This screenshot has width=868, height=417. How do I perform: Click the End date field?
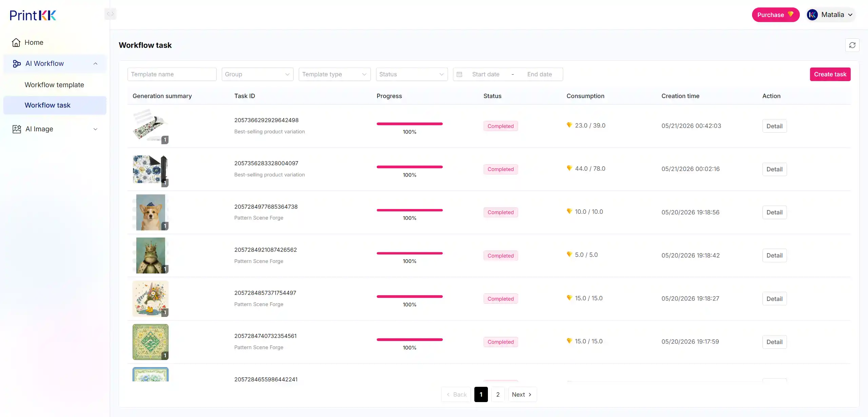[x=539, y=74]
